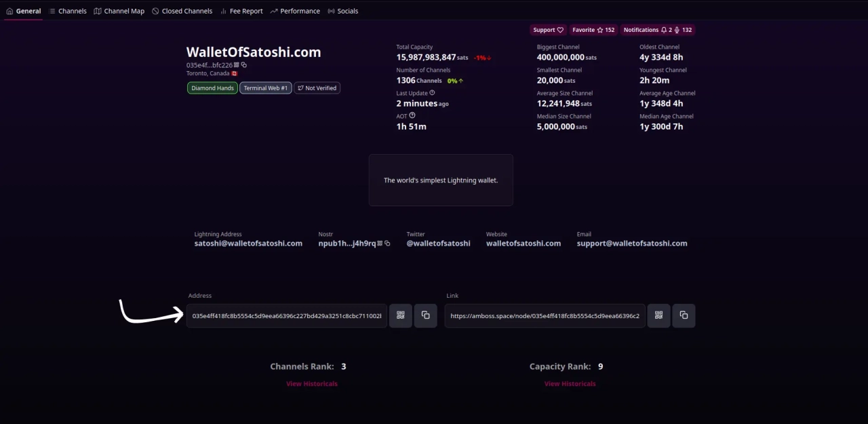Image resolution: width=868 pixels, height=424 pixels.
Task: Click the Terminal Web #1 badge
Action: (x=265, y=88)
